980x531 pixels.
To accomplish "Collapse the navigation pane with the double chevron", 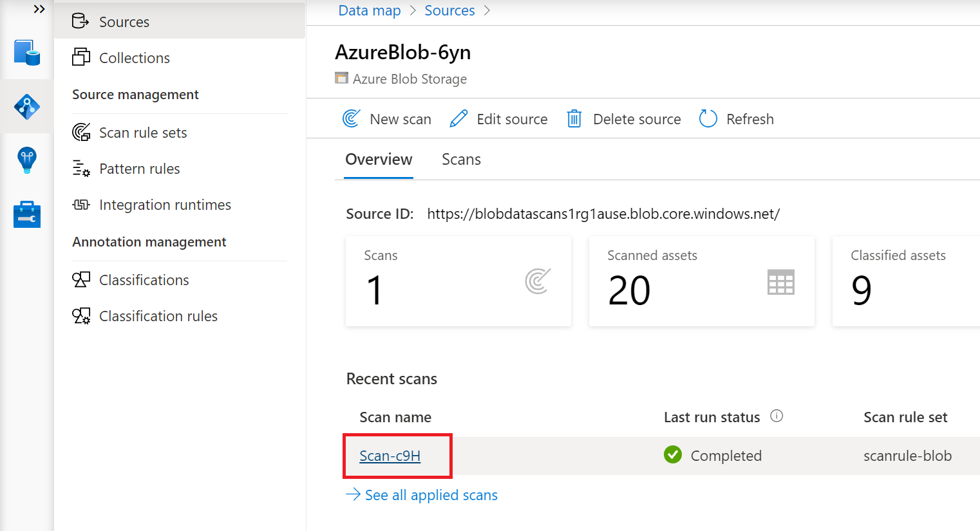I will click(x=40, y=9).
